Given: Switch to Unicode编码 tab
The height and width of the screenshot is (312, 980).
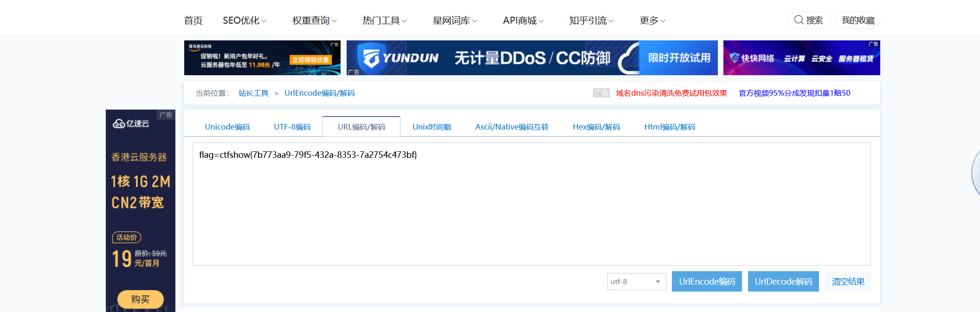Looking at the screenshot, I should click(227, 127).
